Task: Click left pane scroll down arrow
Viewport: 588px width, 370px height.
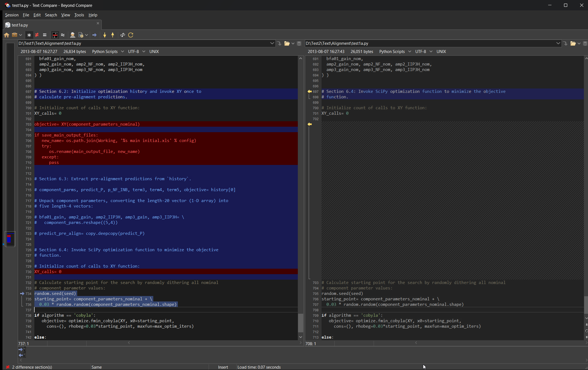Action: click(x=301, y=337)
